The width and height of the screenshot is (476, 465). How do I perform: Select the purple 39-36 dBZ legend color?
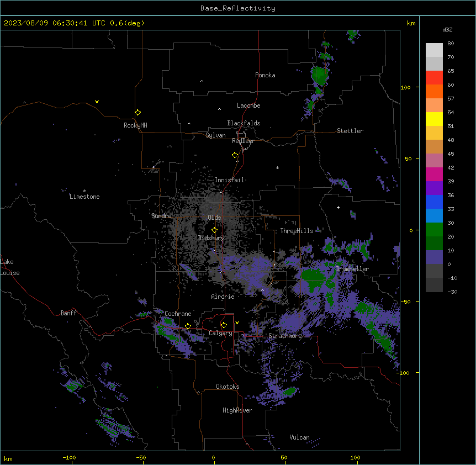434,188
